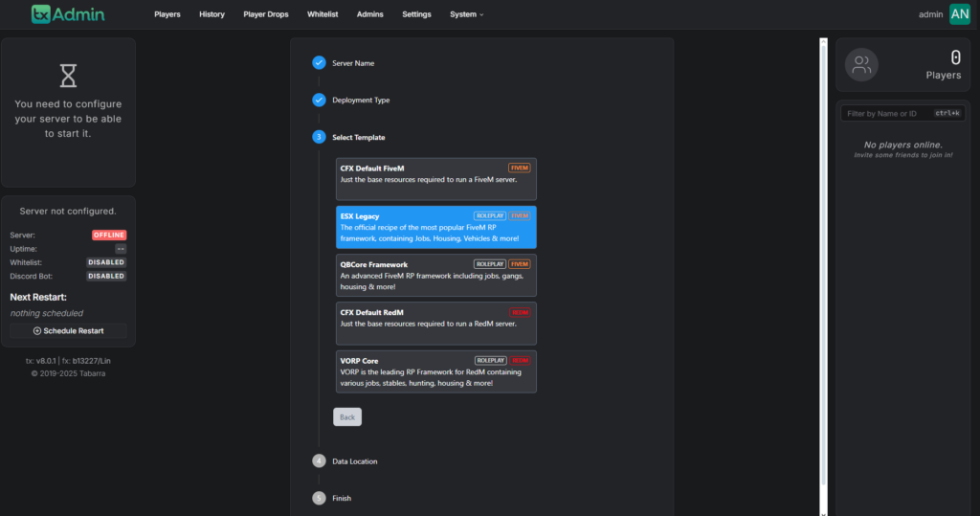This screenshot has height=516, width=980.
Task: Click the ctrl+k shortcut badge
Action: tap(947, 113)
